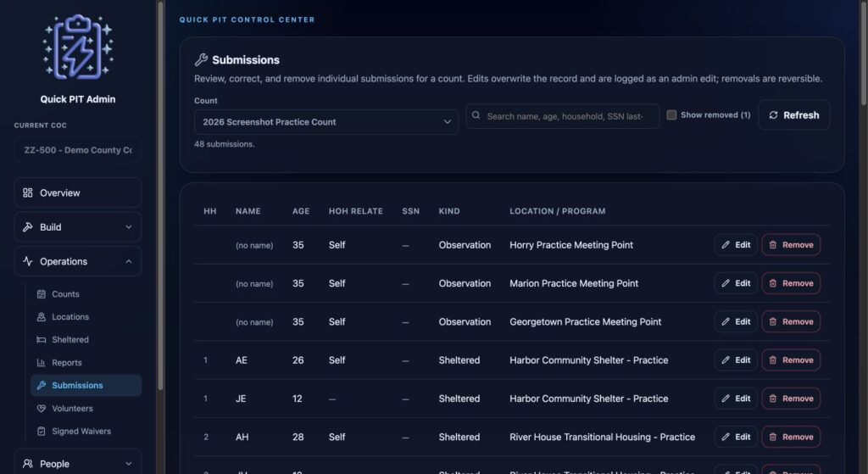Go to Counts under Operations
Image resolution: width=868 pixels, height=474 pixels.
click(86, 294)
